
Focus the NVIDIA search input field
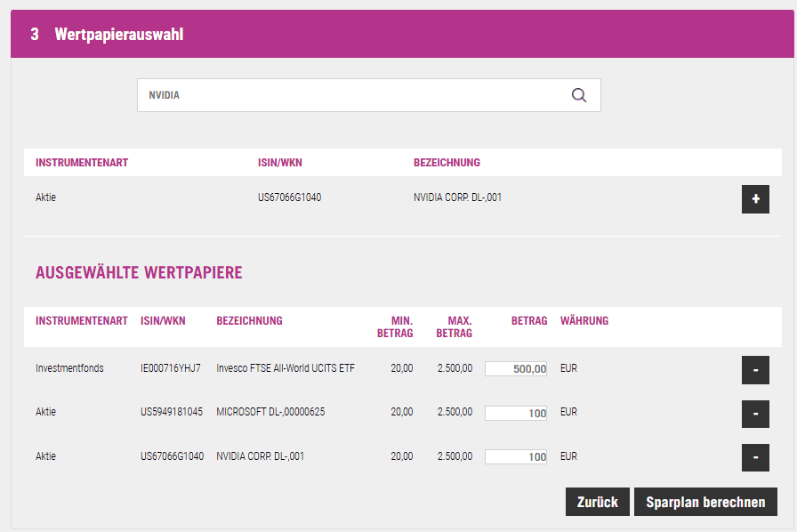(368, 95)
